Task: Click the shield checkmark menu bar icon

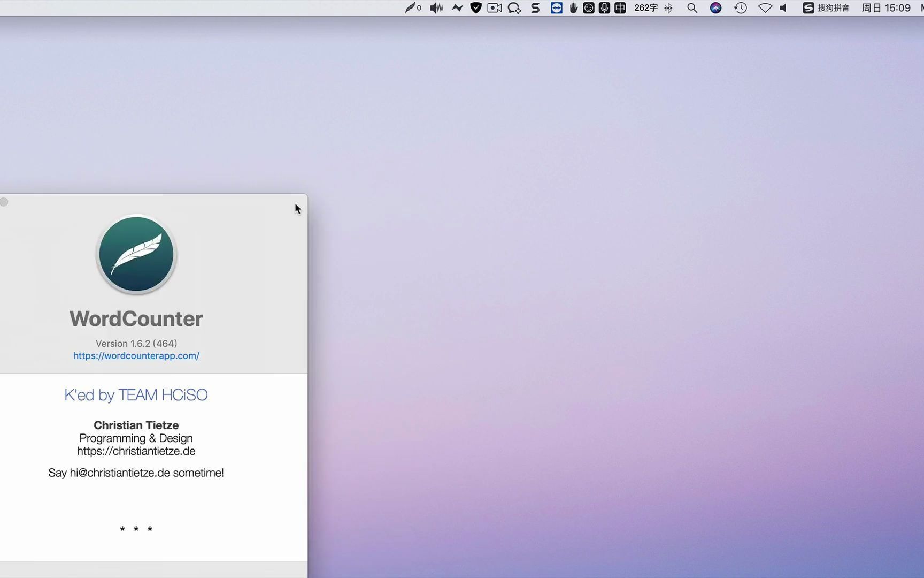Action: pyautogui.click(x=476, y=7)
